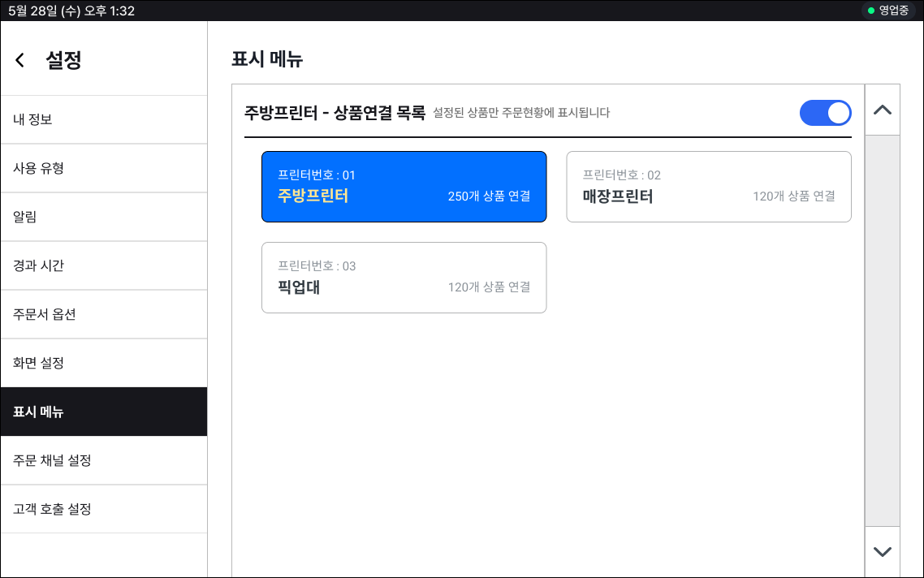Select printer 02 매장프린터 card

[708, 187]
